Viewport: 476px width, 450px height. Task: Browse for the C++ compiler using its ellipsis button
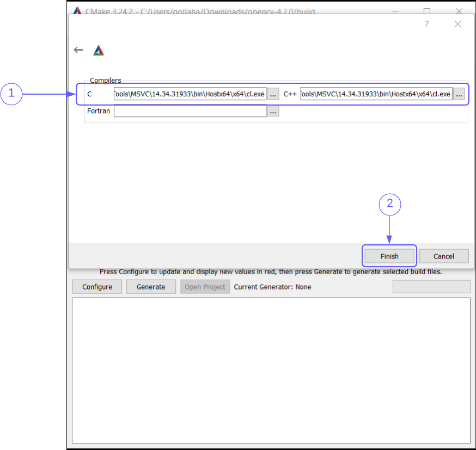[459, 94]
